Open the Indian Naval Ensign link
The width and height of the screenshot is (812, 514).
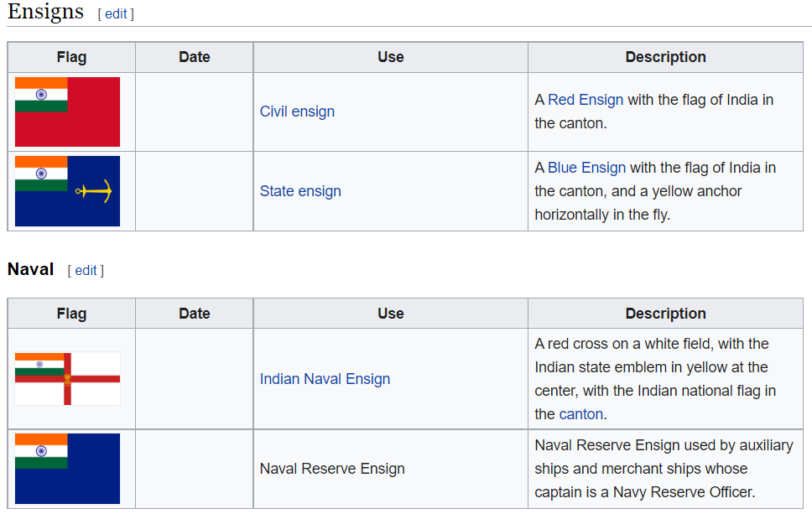pyautogui.click(x=325, y=379)
